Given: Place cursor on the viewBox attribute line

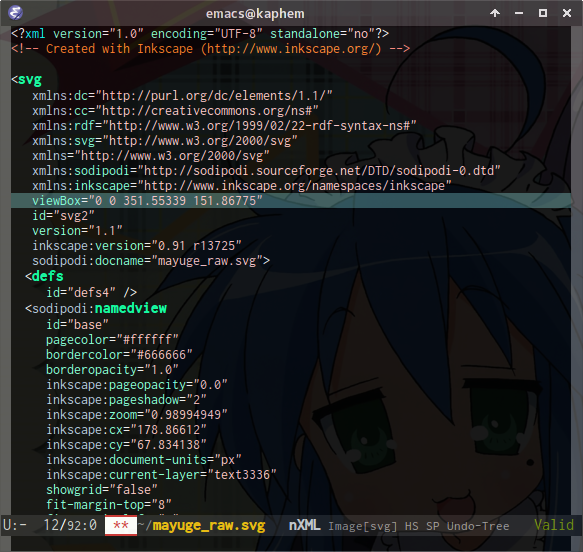Looking at the screenshot, I should point(291,201).
